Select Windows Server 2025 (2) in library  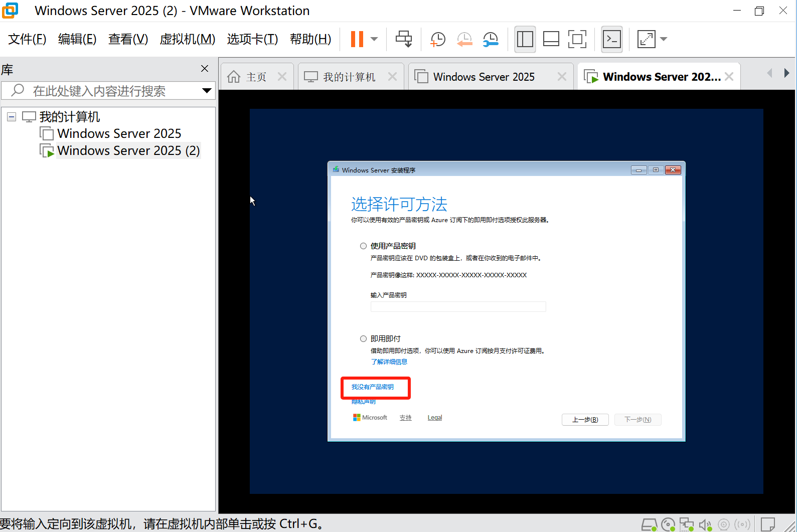(128, 150)
